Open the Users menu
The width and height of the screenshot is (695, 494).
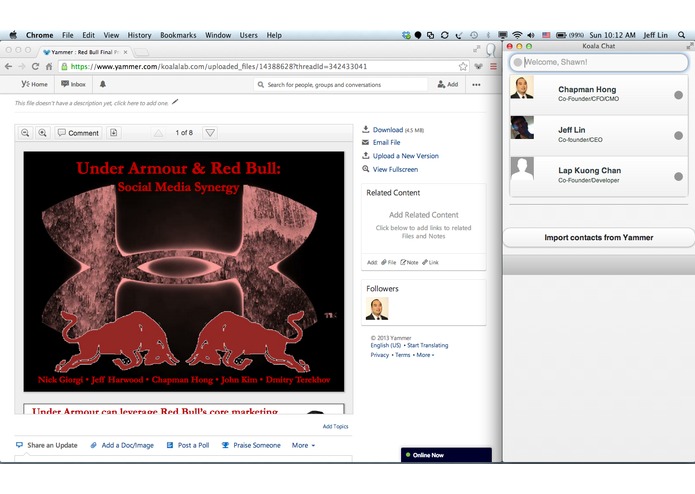point(248,35)
